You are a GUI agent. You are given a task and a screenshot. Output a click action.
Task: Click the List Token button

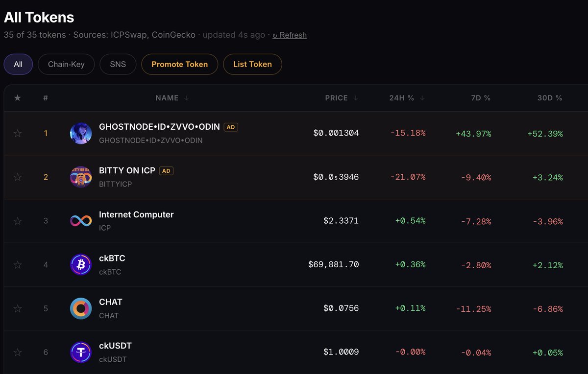[x=252, y=64]
